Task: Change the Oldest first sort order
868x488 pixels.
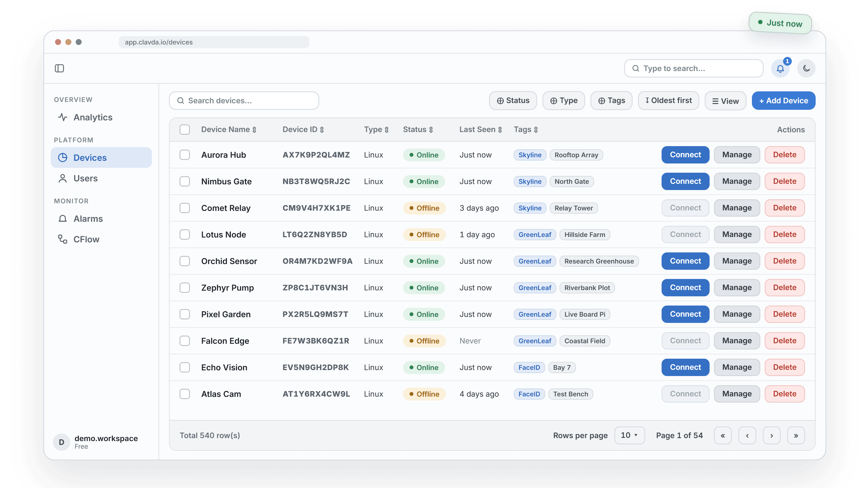Action: 669,101
